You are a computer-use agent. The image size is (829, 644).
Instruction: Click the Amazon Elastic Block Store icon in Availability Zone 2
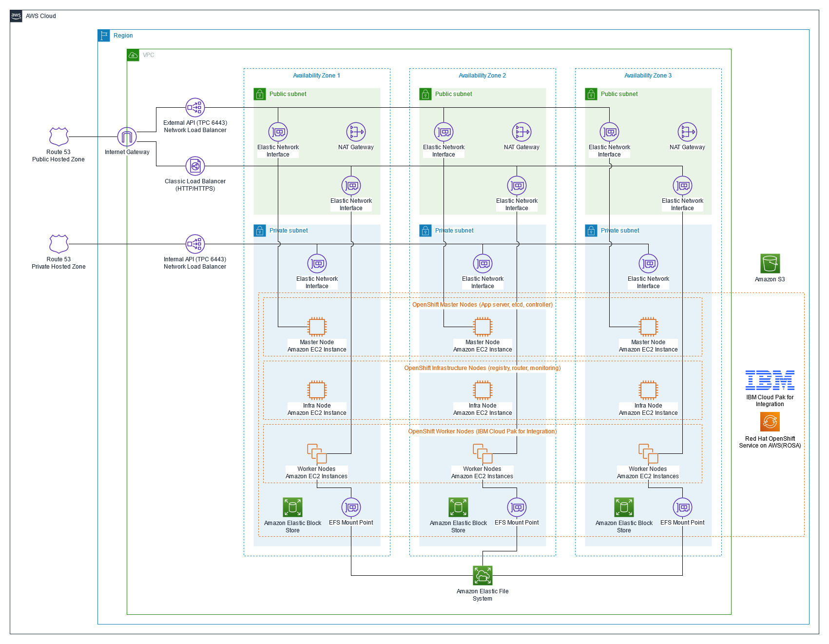(458, 507)
